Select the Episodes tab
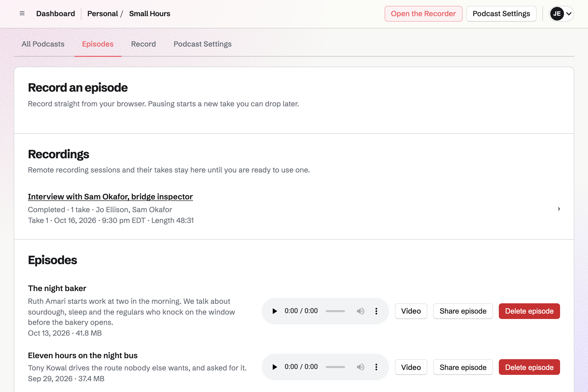Image resolution: width=588 pixels, height=392 pixels. (x=98, y=44)
